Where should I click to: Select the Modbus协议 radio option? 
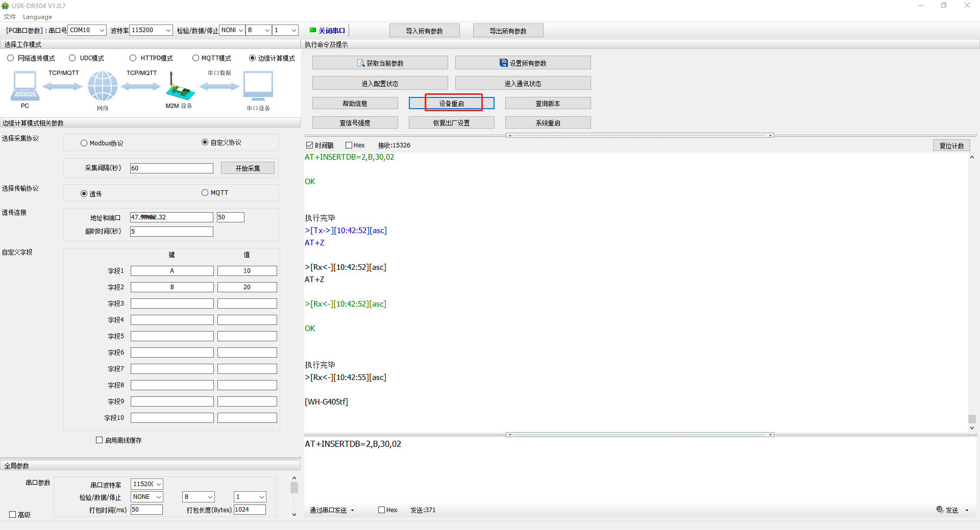point(84,143)
